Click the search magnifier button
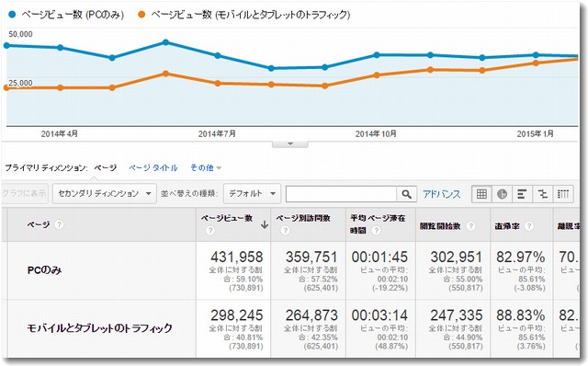The width and height of the screenshot is (588, 366). coord(406,194)
